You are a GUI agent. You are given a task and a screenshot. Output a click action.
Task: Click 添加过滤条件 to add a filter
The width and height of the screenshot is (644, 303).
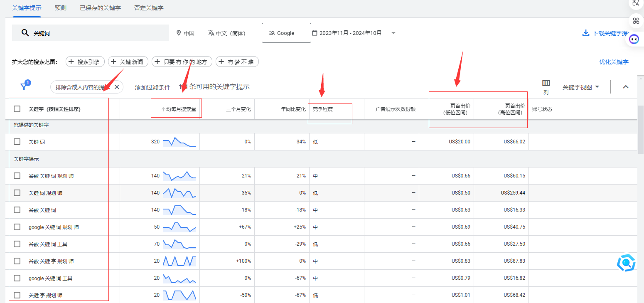[153, 87]
